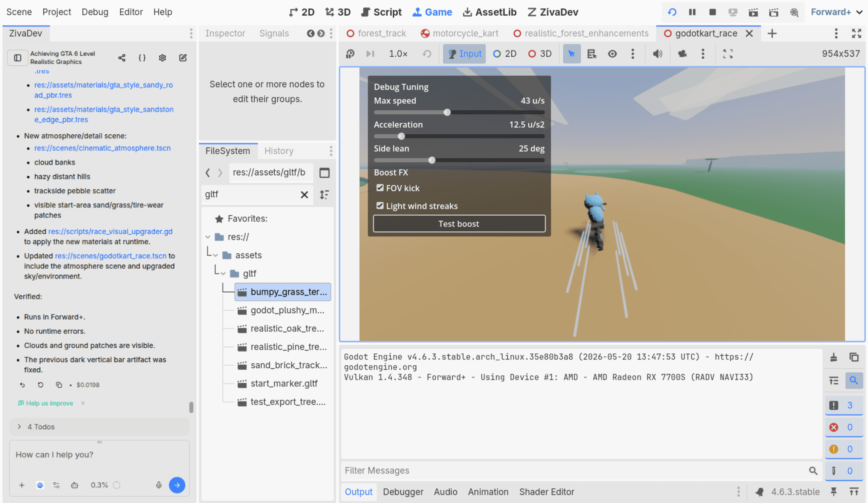Expand the 4 Todos section
Image resolution: width=868 pixels, height=503 pixels.
click(x=100, y=427)
